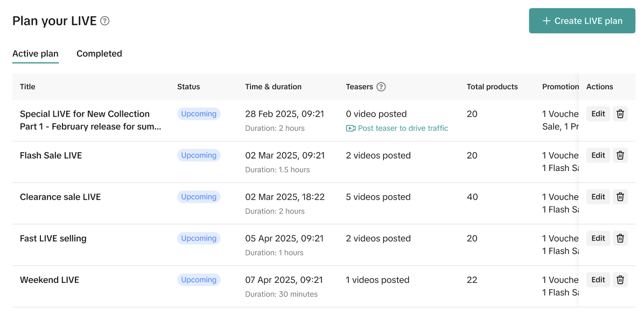Open Post teaser to drive traffic link
Viewport: 644px width, 313px height.
pyautogui.click(x=403, y=129)
